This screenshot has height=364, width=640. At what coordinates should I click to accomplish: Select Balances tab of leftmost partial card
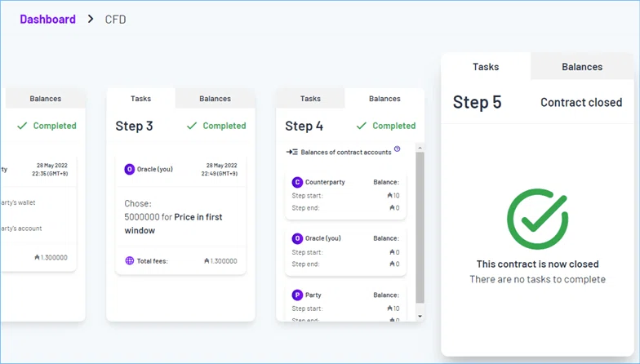(46, 98)
